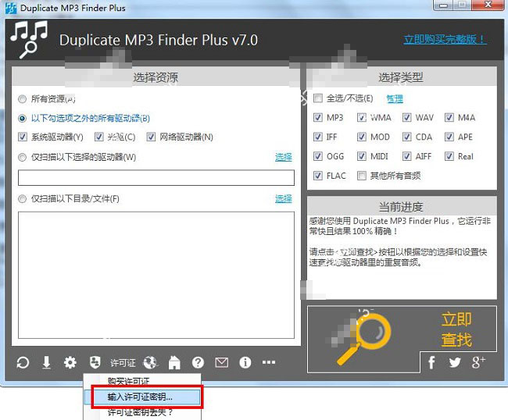Screen dimensions: 508x420
Task: Open settings via the gear icon
Action: coord(70,362)
